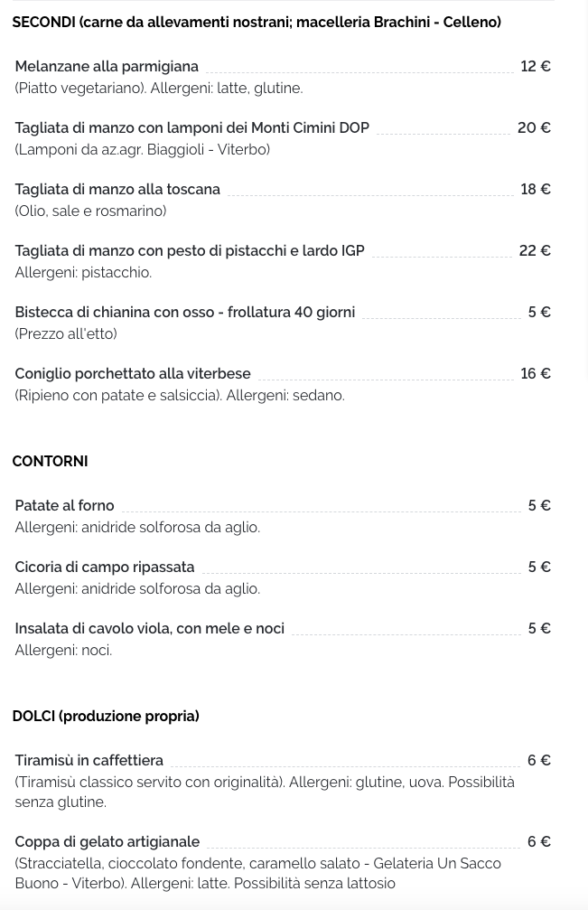This screenshot has width=588, height=910.
Task: Click the DOLCI section heading
Action: [106, 716]
